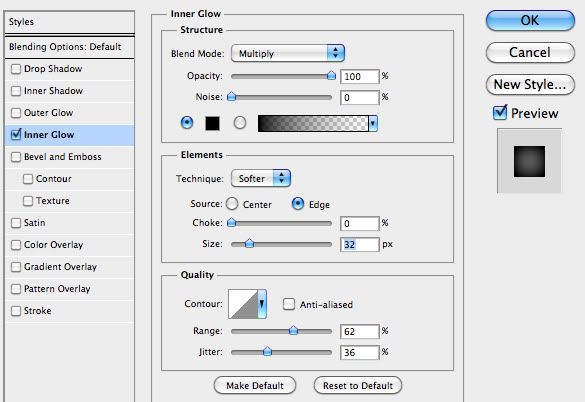Toggle the Anti-aliased checkbox
The image size is (585, 402).
(x=288, y=304)
